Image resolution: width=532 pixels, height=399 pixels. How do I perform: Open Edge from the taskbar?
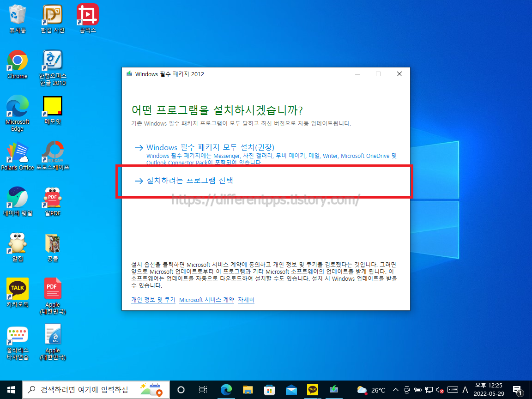point(226,390)
